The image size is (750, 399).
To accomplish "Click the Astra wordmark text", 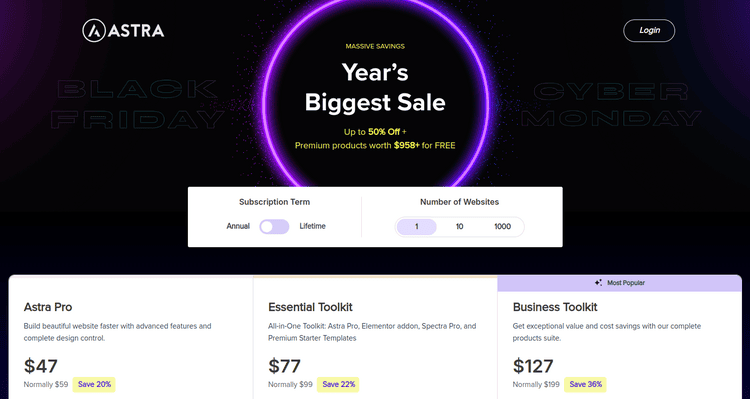I will tap(136, 31).
